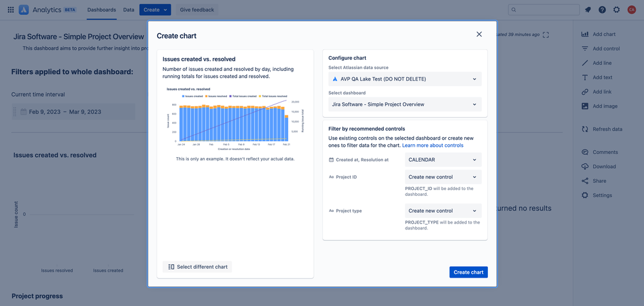Click the 'Current time interval' label
The width and height of the screenshot is (644, 306).
(38, 94)
